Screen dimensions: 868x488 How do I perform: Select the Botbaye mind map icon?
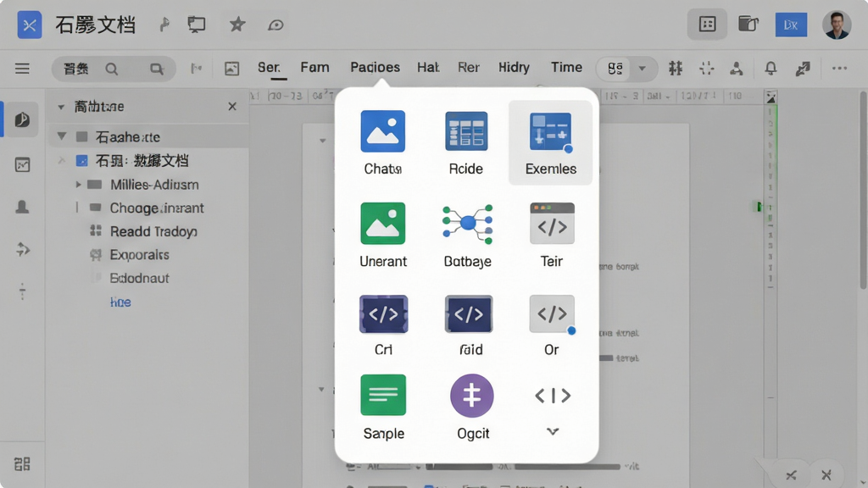tap(468, 224)
